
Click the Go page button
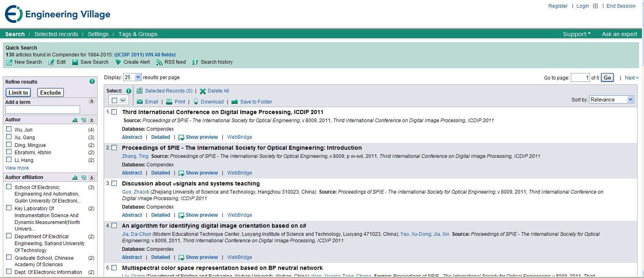point(607,78)
